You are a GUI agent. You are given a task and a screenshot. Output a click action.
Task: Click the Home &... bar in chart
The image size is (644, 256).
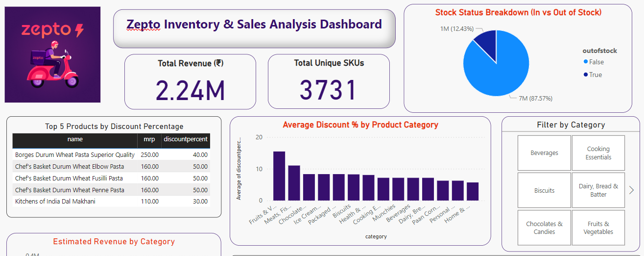coord(473,192)
